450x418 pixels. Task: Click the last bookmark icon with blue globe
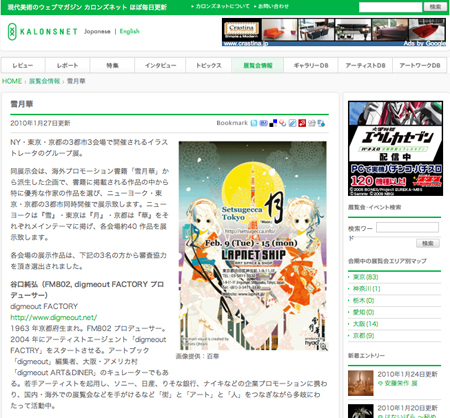pos(321,123)
